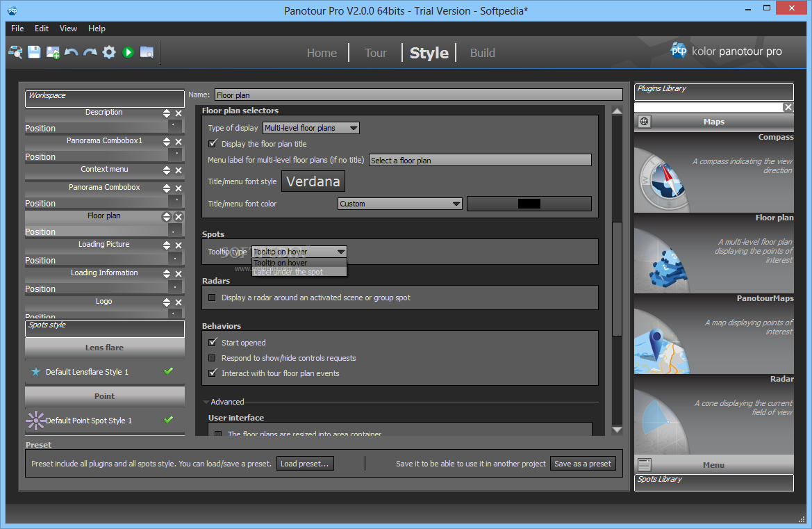Choose Tooltip on hover from dropdown list
Screen dimensions: 812x529
coord(299,263)
